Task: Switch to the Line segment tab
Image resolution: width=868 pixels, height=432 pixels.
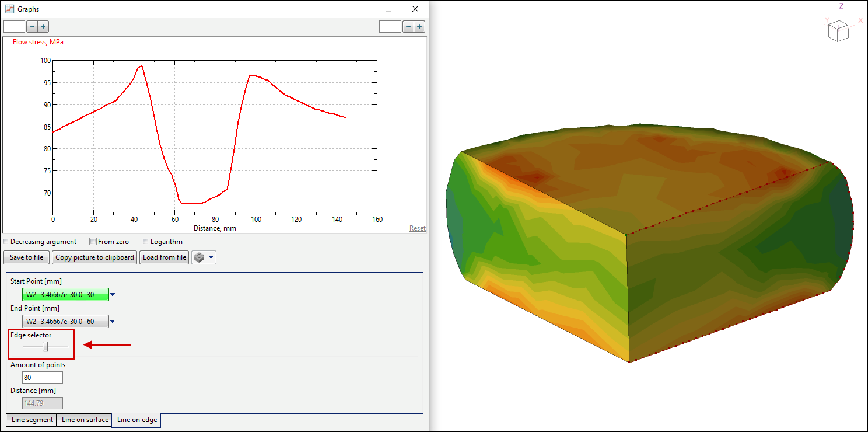Action: (32, 420)
